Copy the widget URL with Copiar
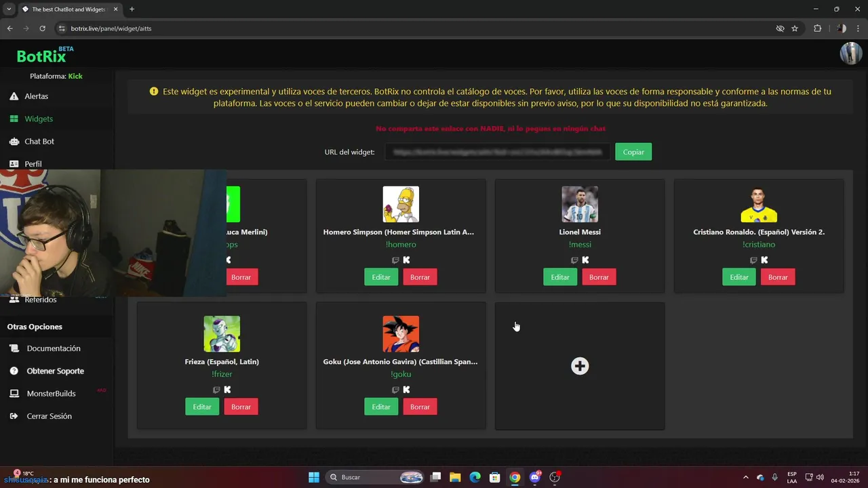This screenshot has width=868, height=488. click(633, 152)
